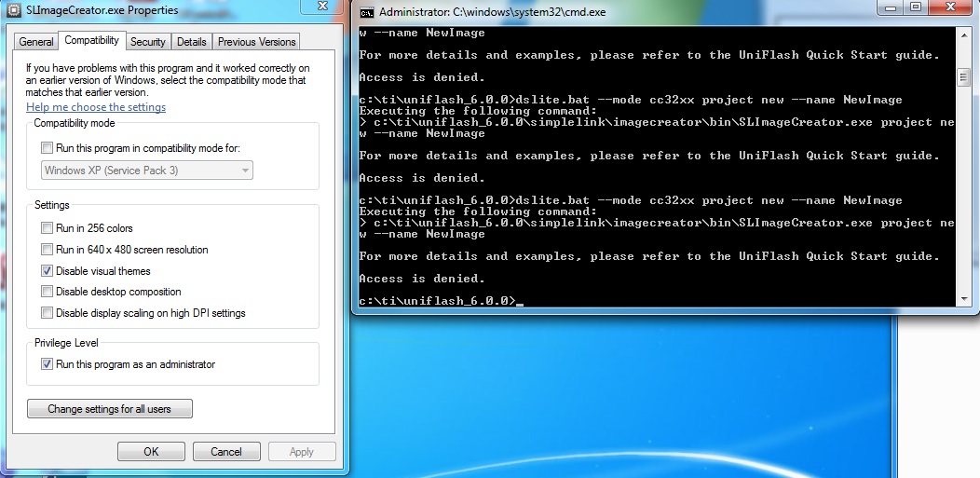Click the Apply button

tap(302, 451)
